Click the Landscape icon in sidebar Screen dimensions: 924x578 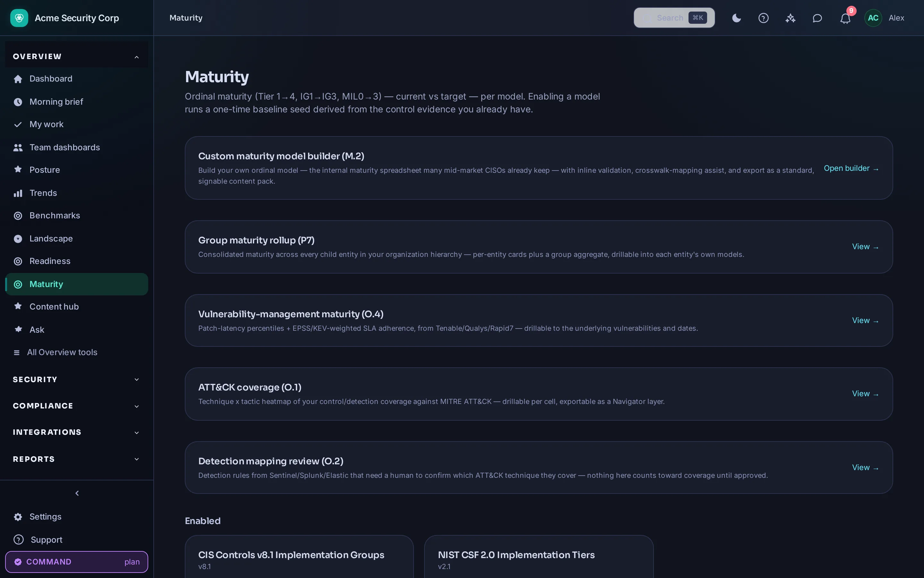click(x=18, y=239)
